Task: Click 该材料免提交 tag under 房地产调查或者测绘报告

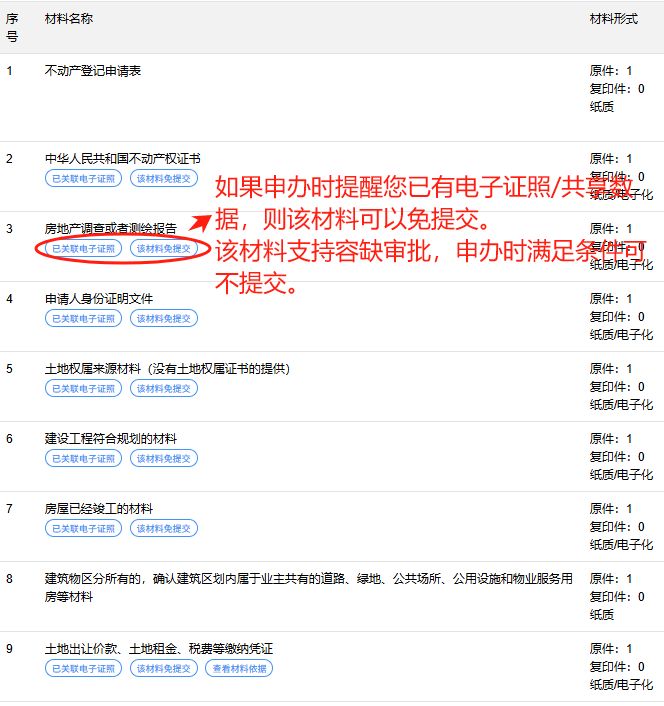Action: pos(164,248)
